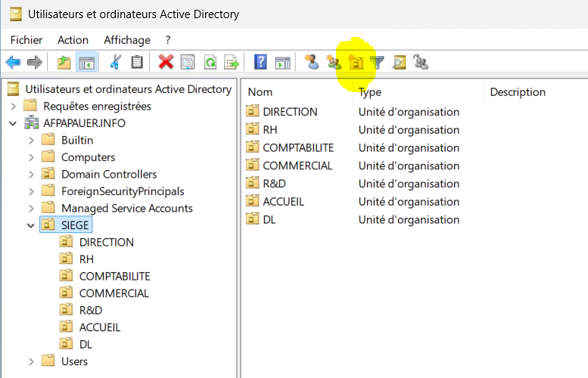Expand the Builtin container

point(30,140)
